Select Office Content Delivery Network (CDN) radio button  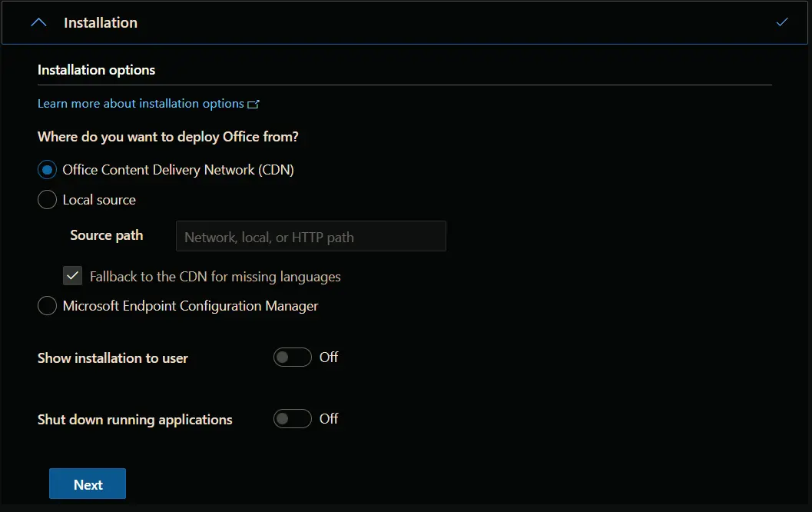click(x=47, y=170)
